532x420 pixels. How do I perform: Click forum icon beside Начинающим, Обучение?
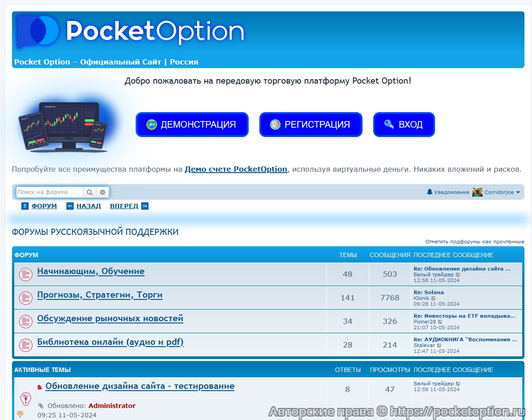point(26,275)
